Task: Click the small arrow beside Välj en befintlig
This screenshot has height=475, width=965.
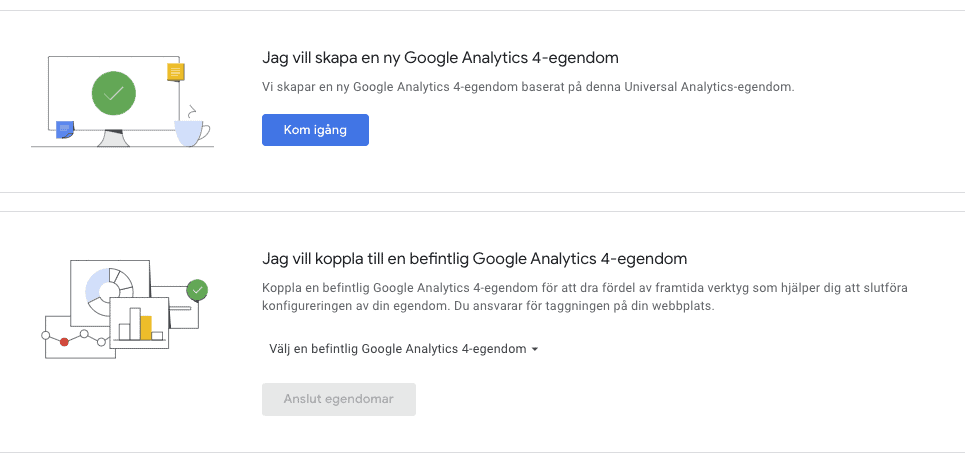Action: tap(535, 349)
